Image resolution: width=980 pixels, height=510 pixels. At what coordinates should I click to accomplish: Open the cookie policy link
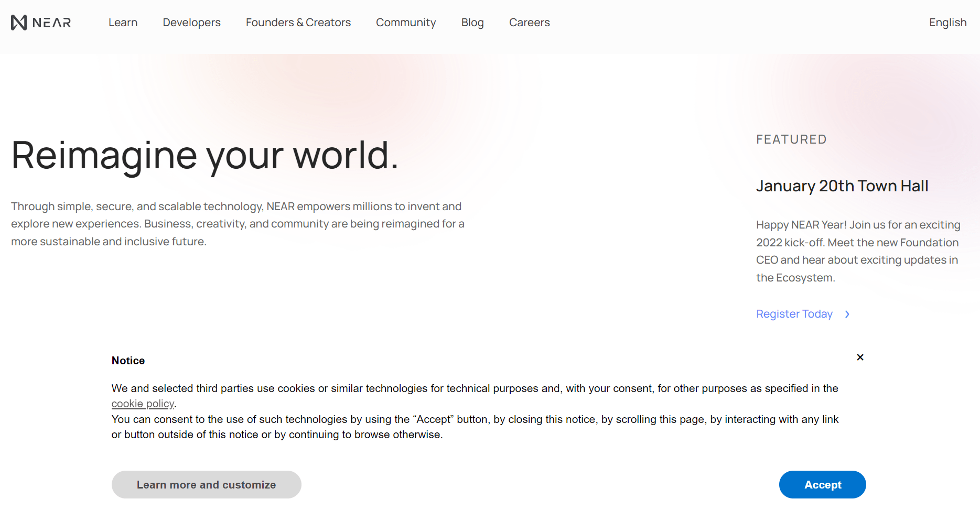(143, 404)
